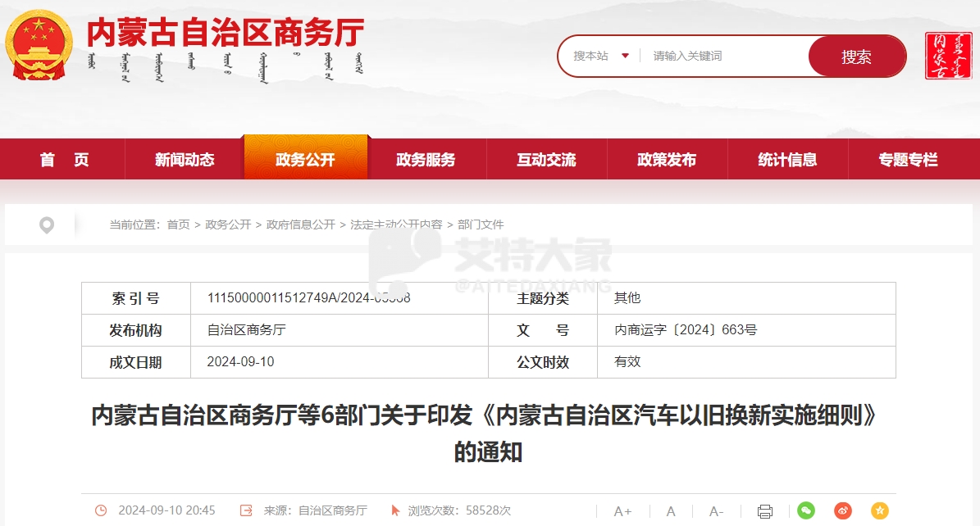Open the 政务公开 navigation tab
Image resolution: width=980 pixels, height=526 pixels.
coord(305,160)
